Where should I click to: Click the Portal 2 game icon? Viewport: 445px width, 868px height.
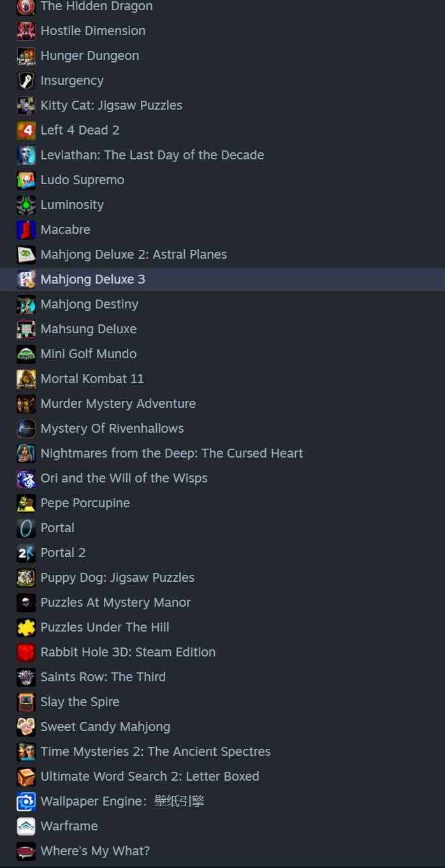coord(26,553)
